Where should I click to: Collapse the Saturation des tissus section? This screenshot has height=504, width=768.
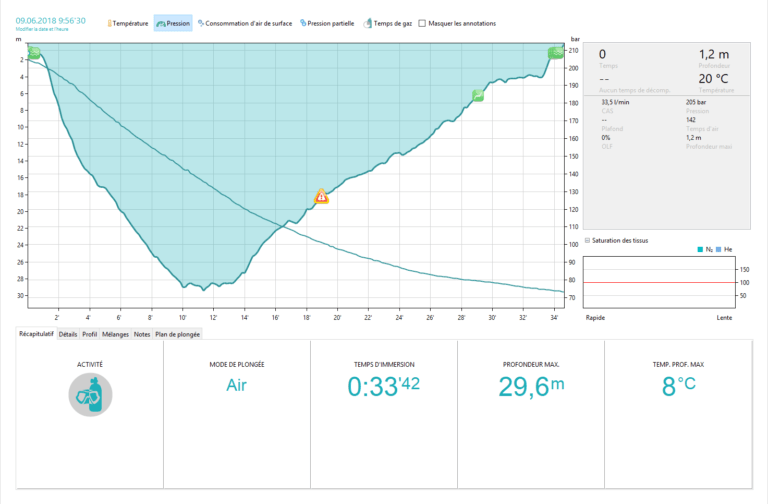tap(587, 240)
